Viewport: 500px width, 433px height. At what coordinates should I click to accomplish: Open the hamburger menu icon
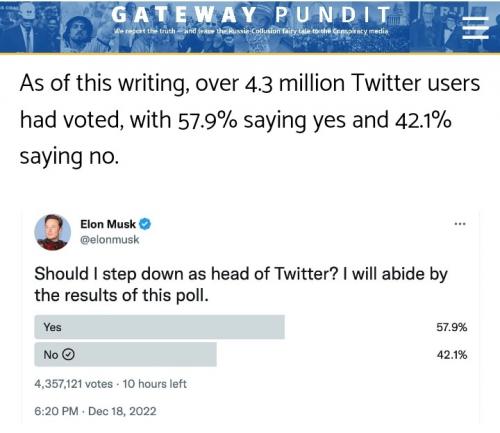pyautogui.click(x=475, y=28)
